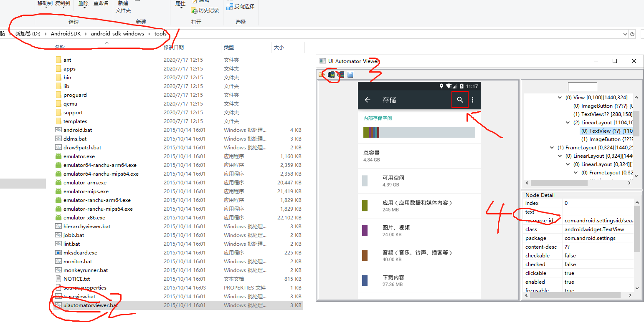Click the android.bat file icon

click(58, 130)
